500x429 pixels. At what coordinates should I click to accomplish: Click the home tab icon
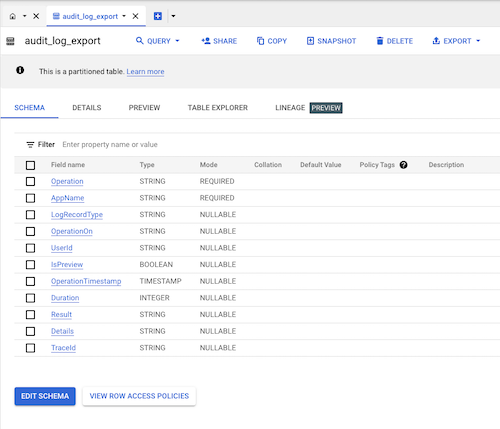click(13, 16)
